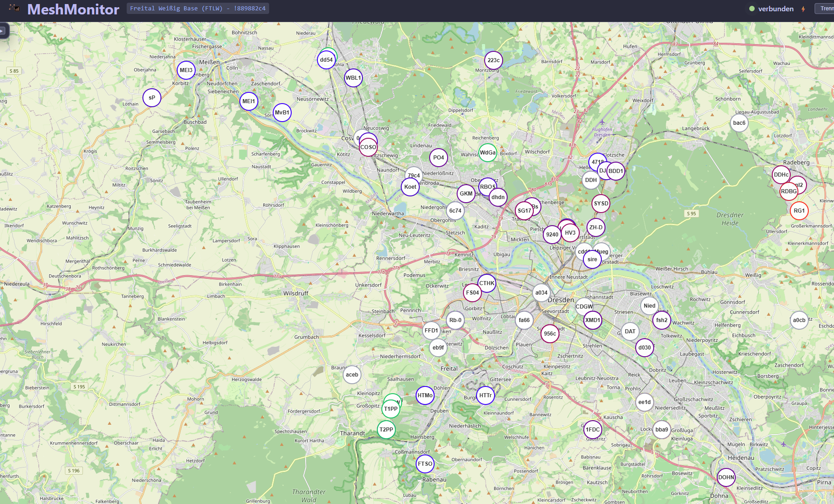Click the green WdGa node marker
The width and height of the screenshot is (834, 504).
487,153
